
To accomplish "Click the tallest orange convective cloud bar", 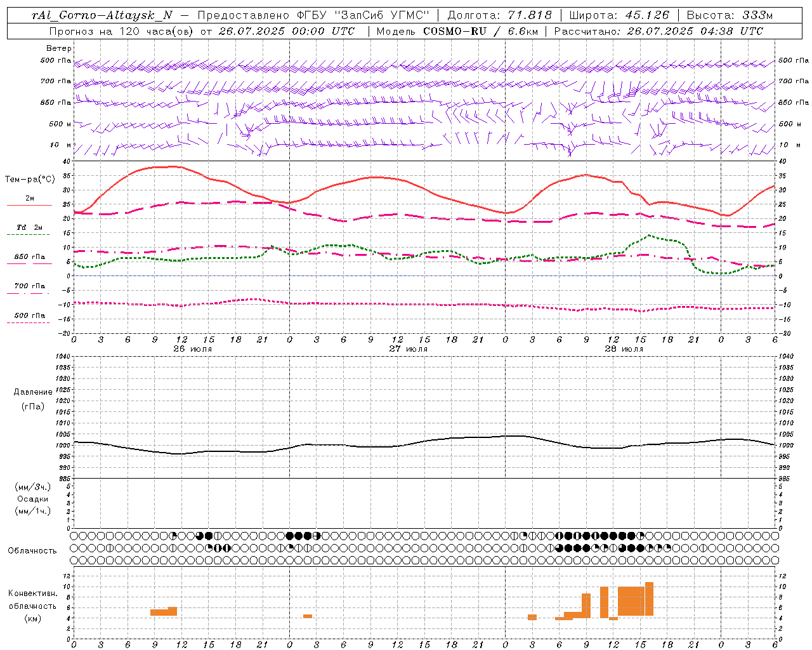I will [x=649, y=599].
